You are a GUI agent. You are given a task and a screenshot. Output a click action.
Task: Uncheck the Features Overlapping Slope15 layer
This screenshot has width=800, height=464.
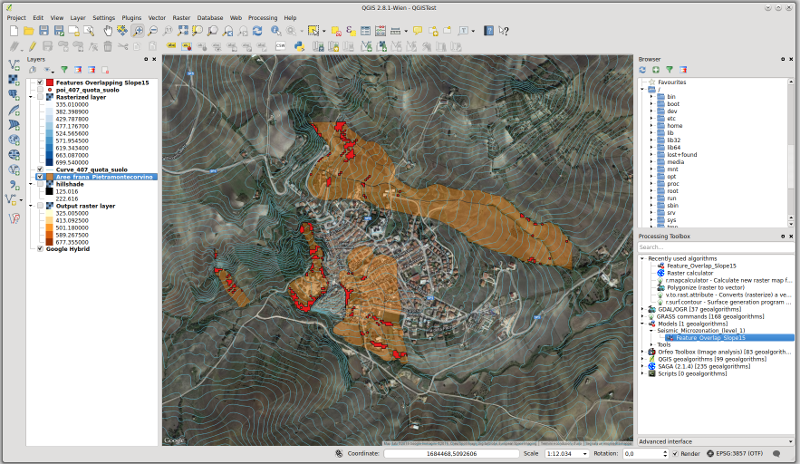pos(40,82)
